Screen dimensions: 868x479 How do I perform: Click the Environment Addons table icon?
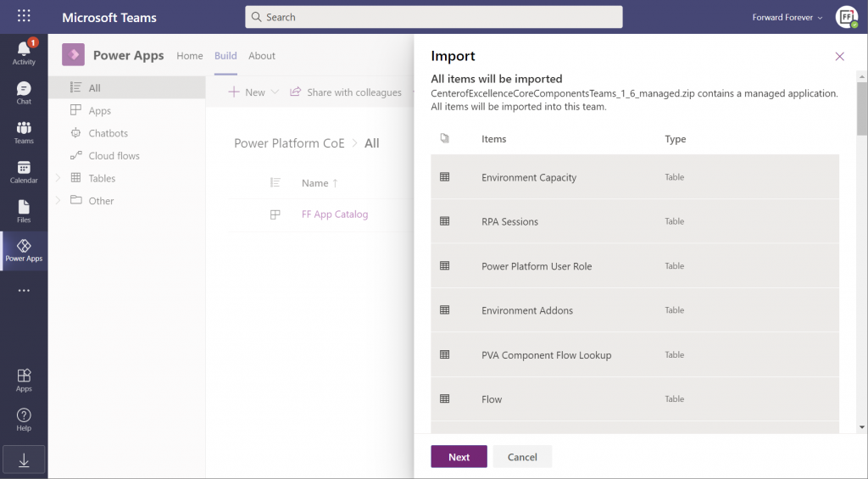pyautogui.click(x=444, y=309)
